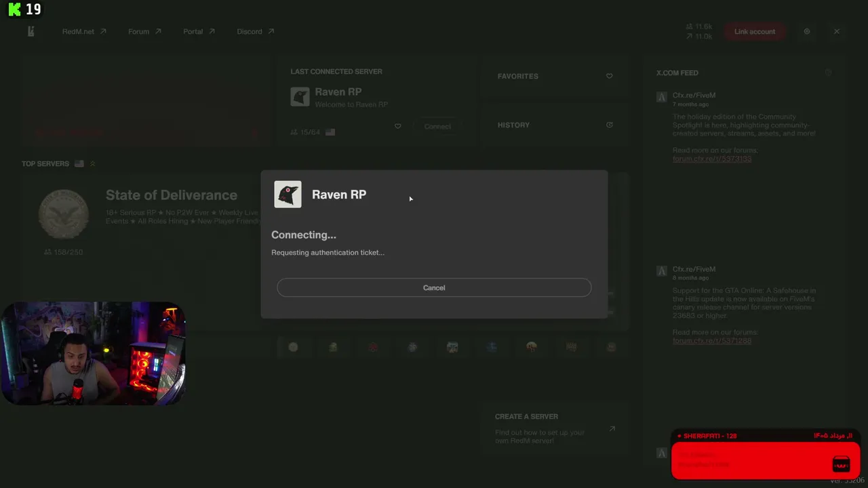Open the History section
This screenshot has width=868, height=488.
point(555,125)
